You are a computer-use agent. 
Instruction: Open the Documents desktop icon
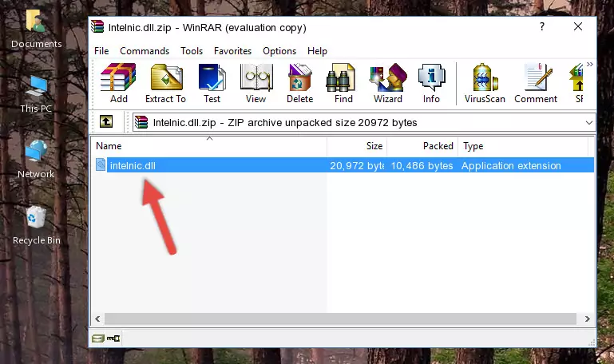pos(36,29)
